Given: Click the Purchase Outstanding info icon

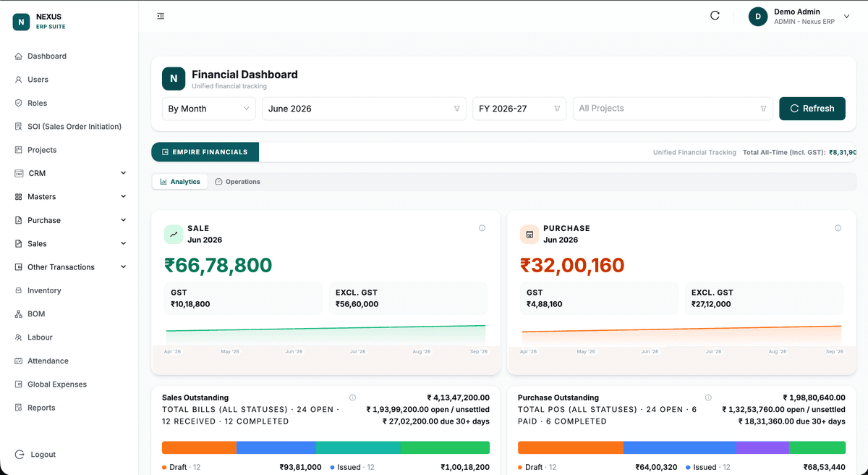Looking at the screenshot, I should (708, 398).
